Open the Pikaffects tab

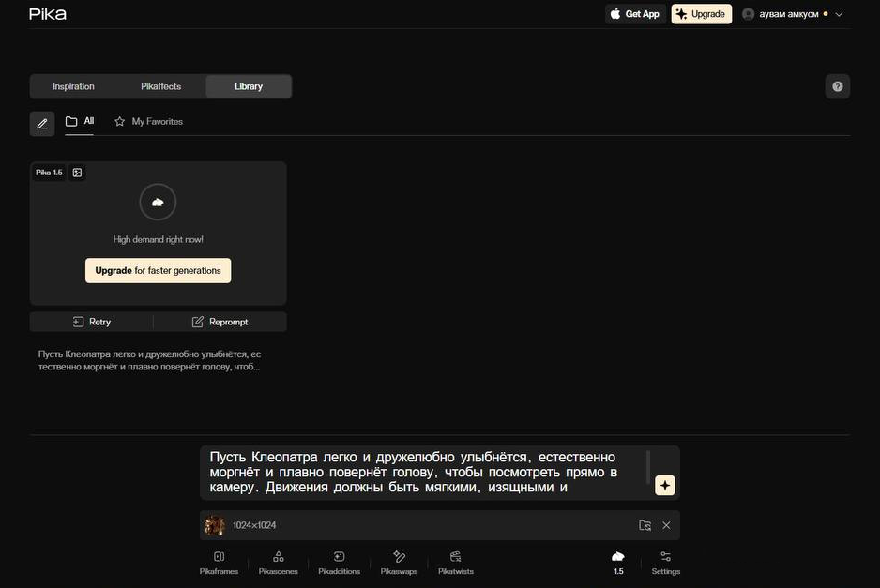(x=159, y=85)
